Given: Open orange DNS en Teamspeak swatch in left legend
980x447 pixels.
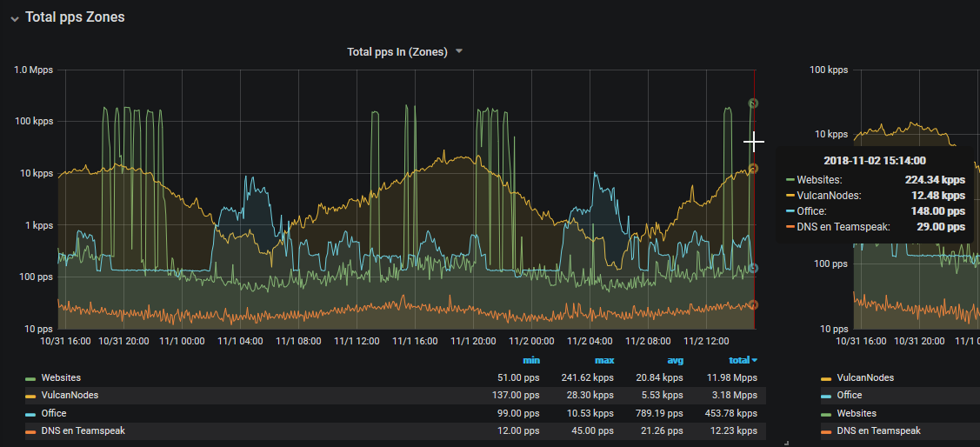Looking at the screenshot, I should pos(30,431).
